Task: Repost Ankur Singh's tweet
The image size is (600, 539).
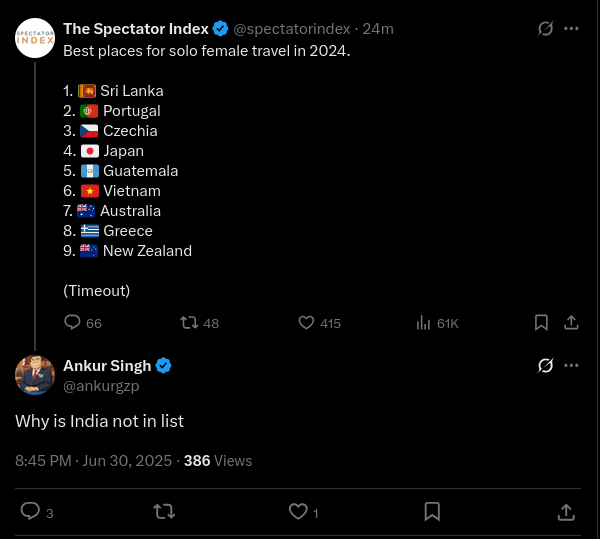Action: (164, 511)
